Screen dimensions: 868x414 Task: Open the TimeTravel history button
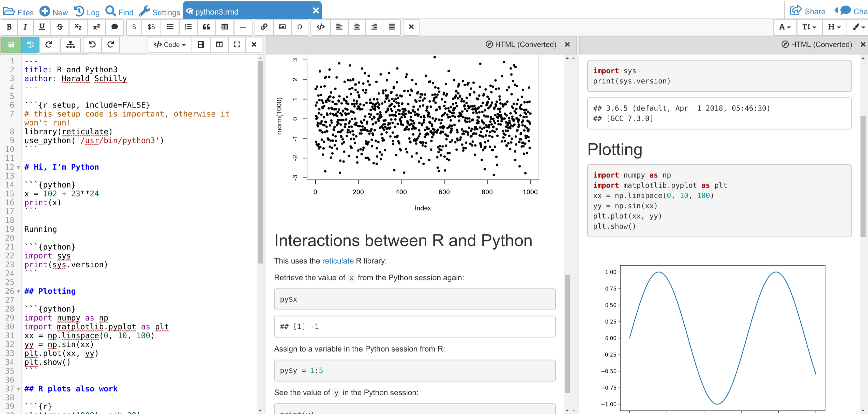point(30,45)
